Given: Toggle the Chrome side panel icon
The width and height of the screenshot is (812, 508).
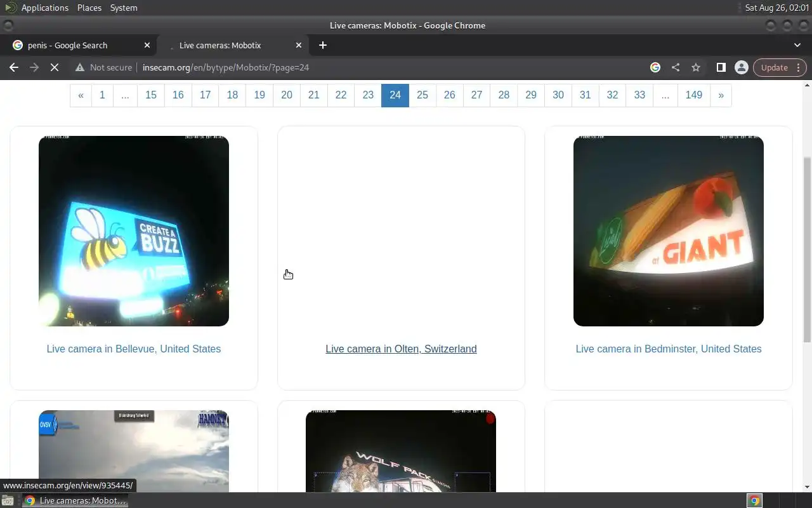Looking at the screenshot, I should [x=721, y=67].
